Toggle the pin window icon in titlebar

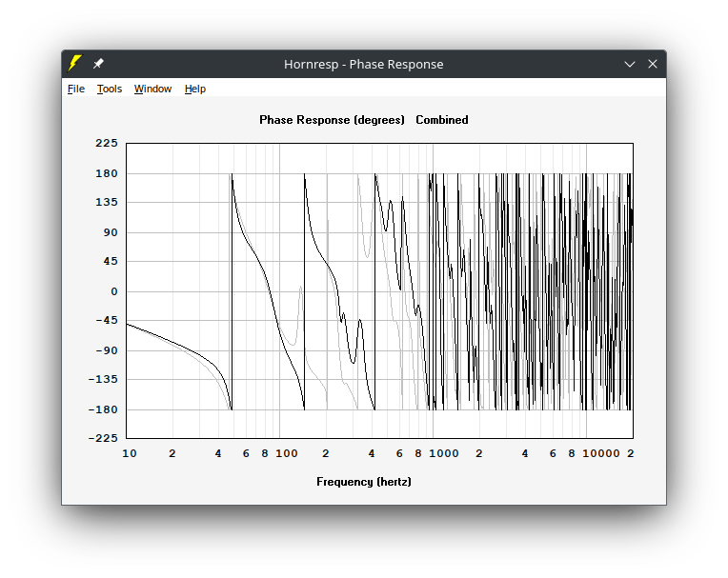tap(98, 64)
